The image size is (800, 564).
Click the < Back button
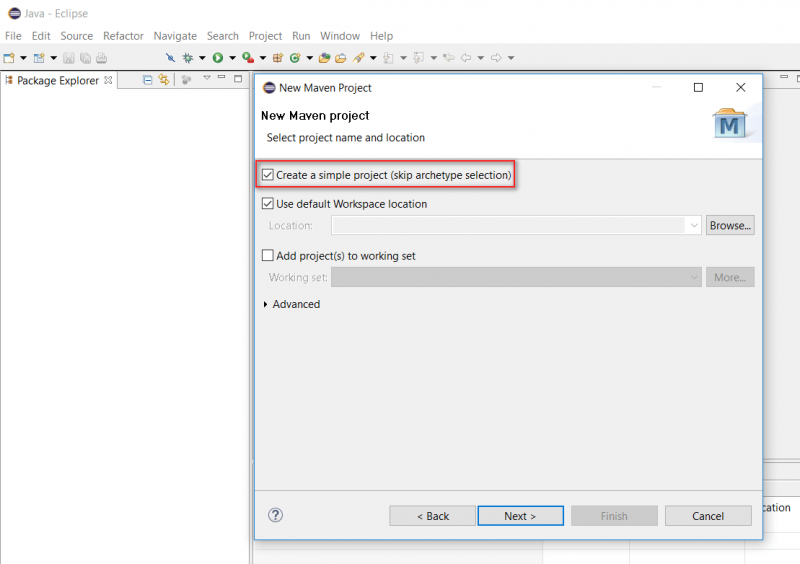[x=433, y=516]
